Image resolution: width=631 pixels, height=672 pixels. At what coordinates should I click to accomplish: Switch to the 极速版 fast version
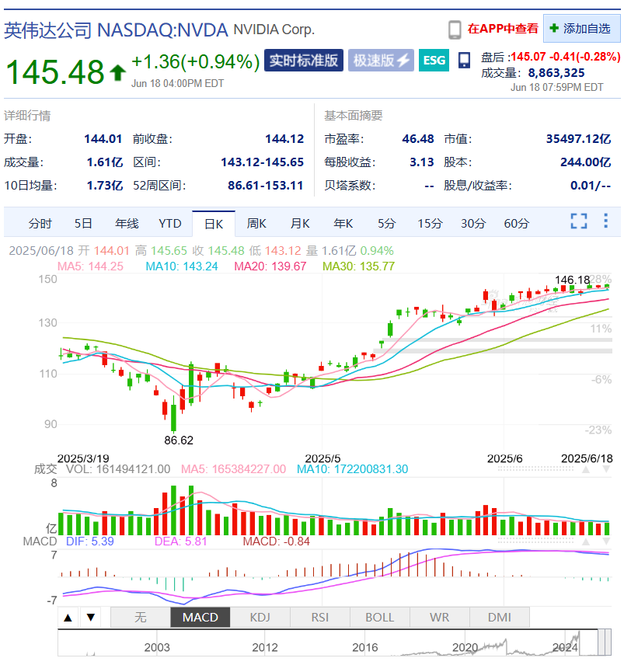[381, 61]
